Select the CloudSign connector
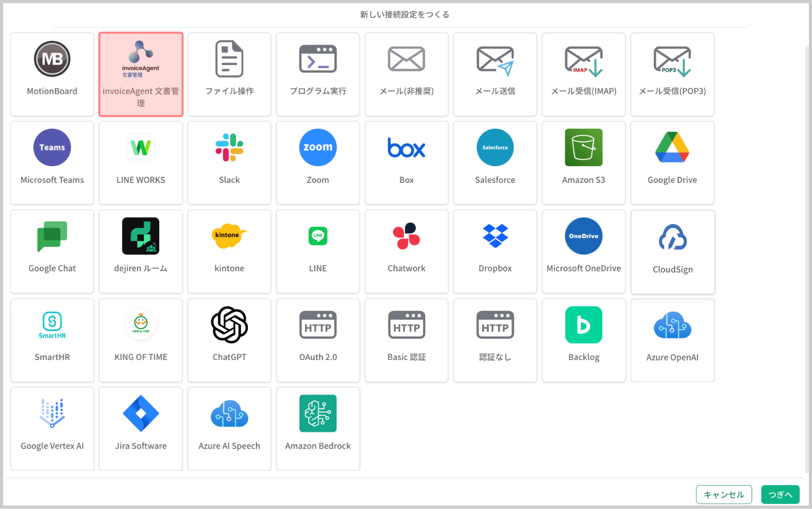Viewport: 812px width, 509px height. [x=673, y=252]
